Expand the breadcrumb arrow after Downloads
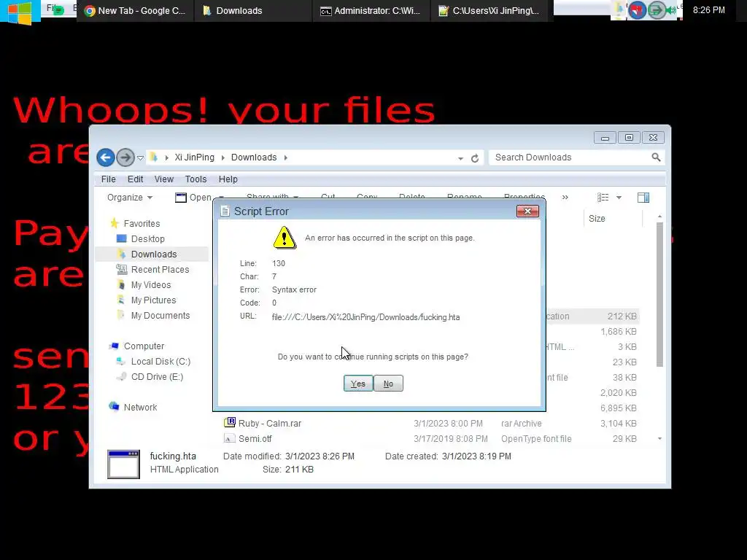747x560 pixels. [x=286, y=157]
